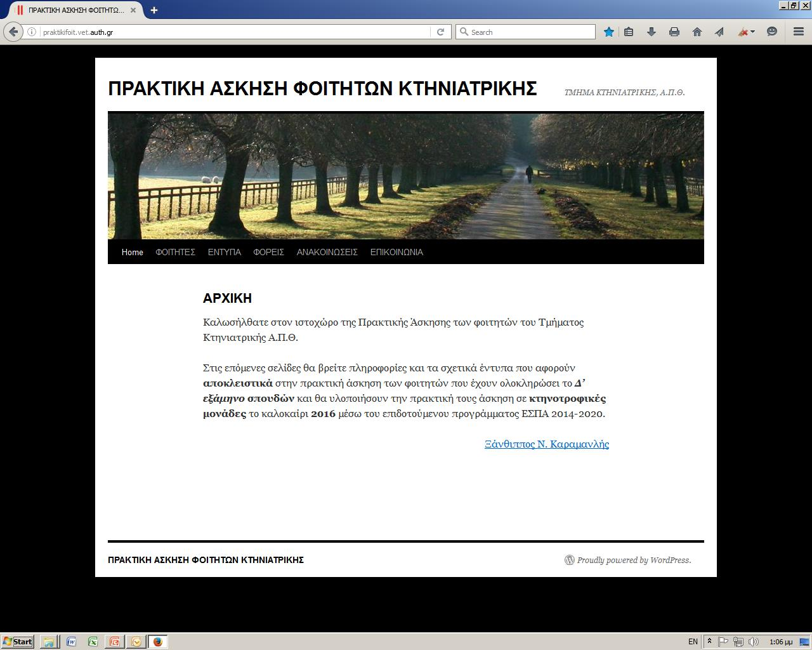Open network status tray icon
The width and height of the screenshot is (812, 650).
738,641
